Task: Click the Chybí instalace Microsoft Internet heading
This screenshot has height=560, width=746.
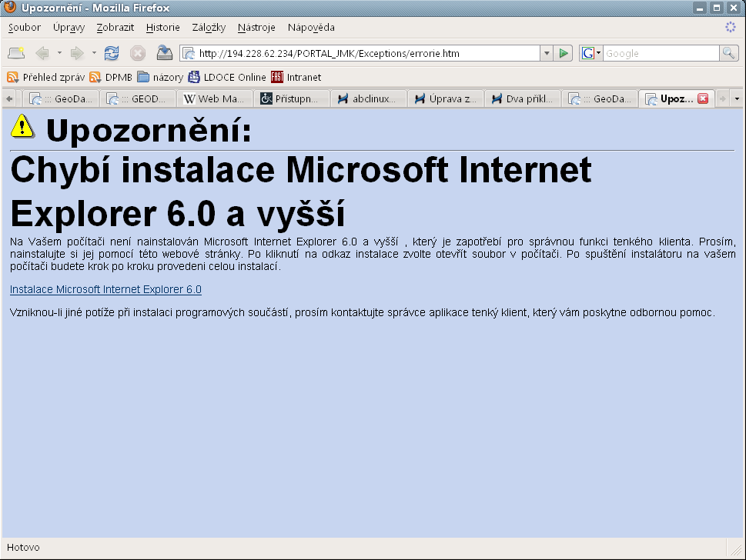Action: pos(301,170)
